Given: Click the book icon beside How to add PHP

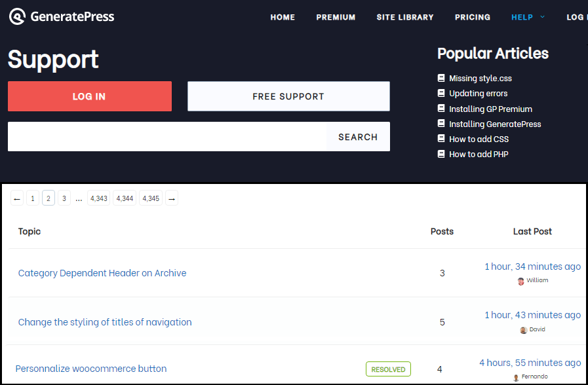Looking at the screenshot, I should pyautogui.click(x=441, y=154).
